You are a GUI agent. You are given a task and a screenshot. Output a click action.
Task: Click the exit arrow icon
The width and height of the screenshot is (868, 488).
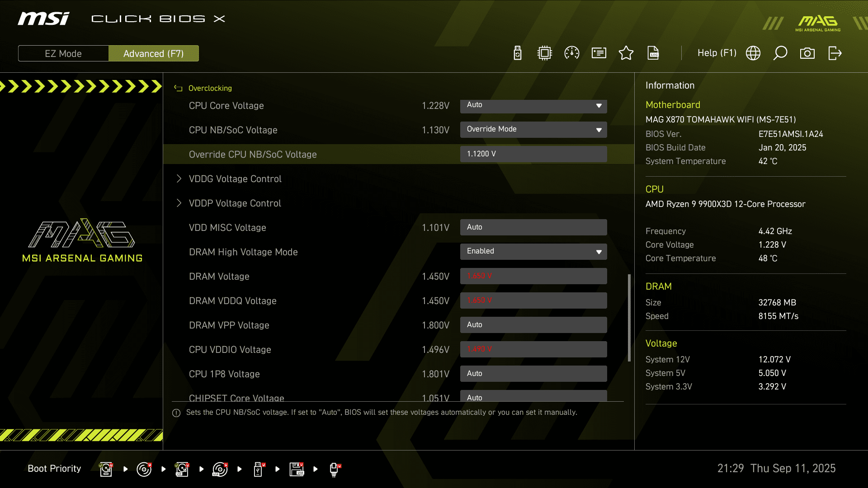[835, 53]
